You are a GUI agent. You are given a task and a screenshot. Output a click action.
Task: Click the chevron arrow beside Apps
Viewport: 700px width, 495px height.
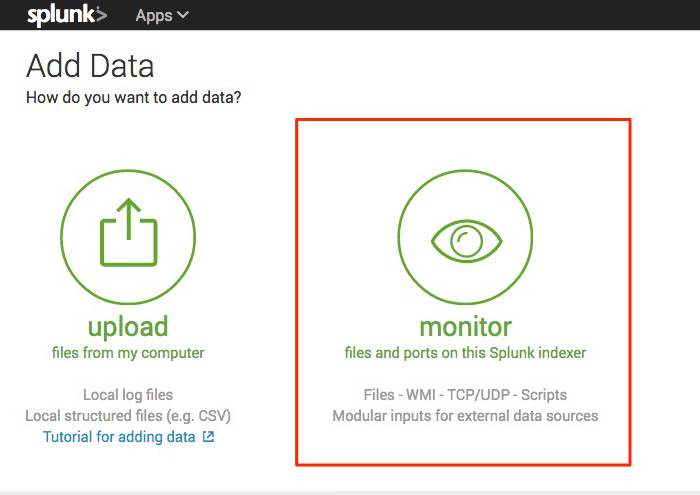182,16
